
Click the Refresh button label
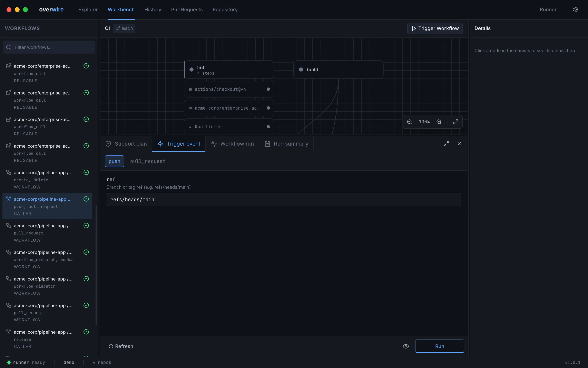pos(124,346)
